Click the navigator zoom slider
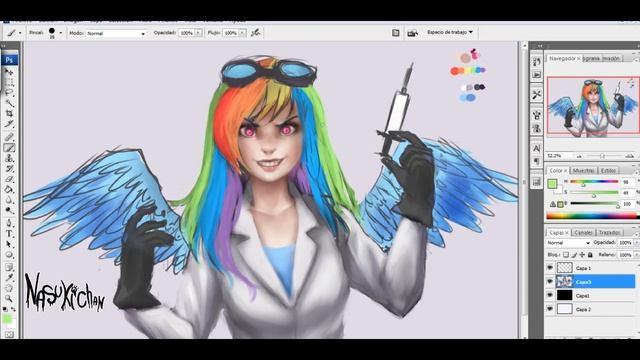This screenshot has height=360, width=640. point(603,156)
